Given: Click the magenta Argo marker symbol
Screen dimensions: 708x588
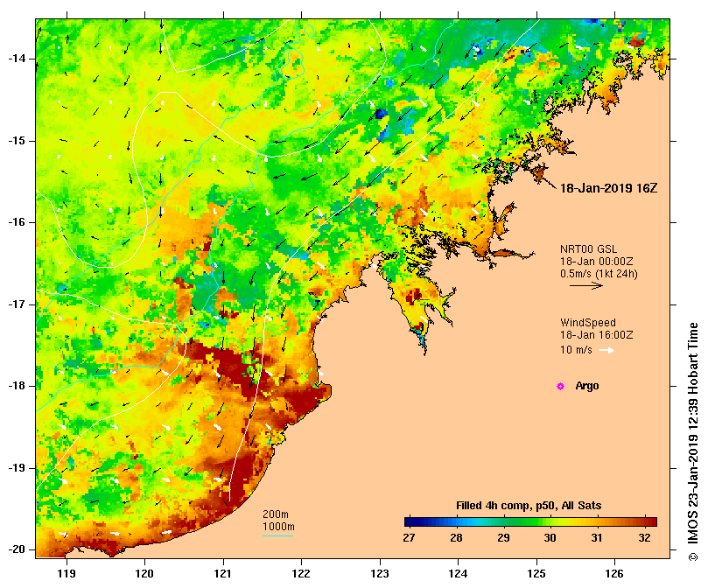Looking at the screenshot, I should click(x=560, y=386).
